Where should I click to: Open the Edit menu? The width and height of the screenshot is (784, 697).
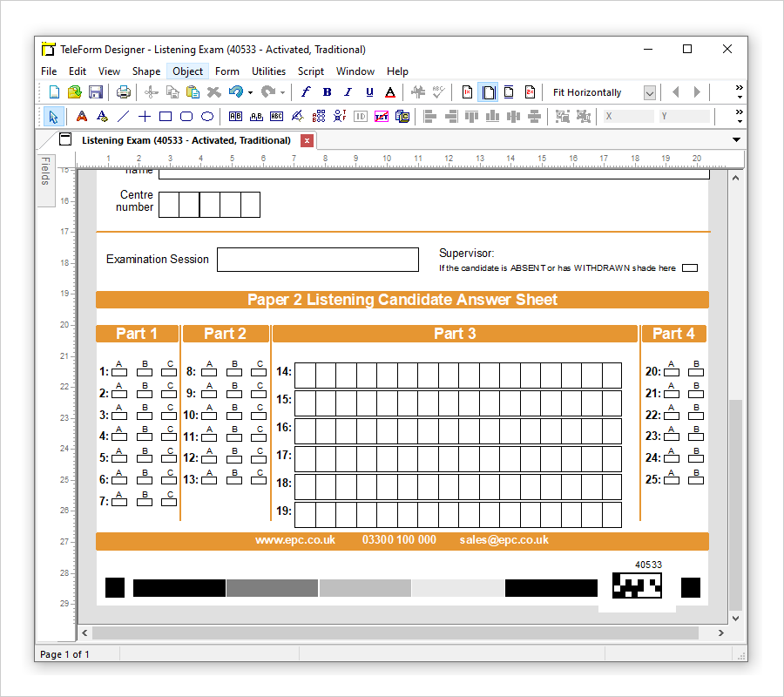click(78, 71)
